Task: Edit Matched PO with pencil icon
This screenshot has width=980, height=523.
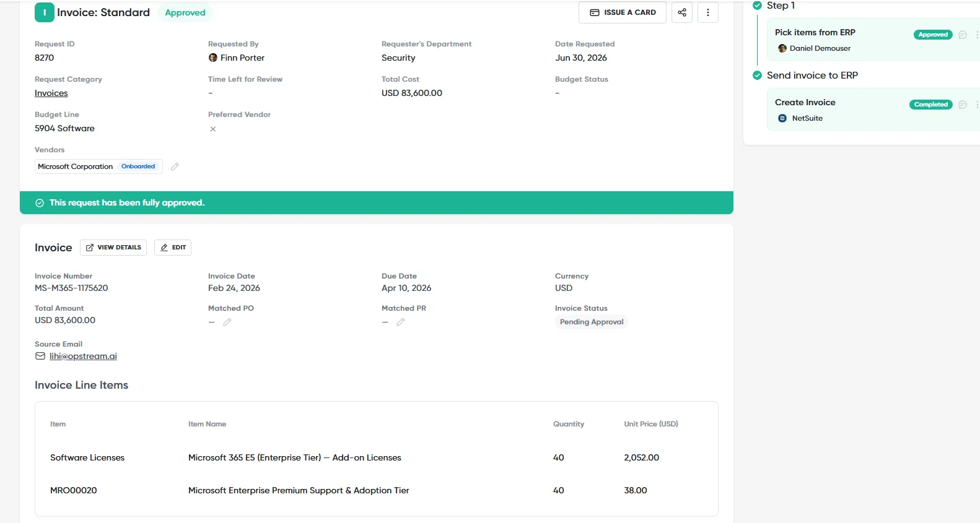Action: (227, 322)
